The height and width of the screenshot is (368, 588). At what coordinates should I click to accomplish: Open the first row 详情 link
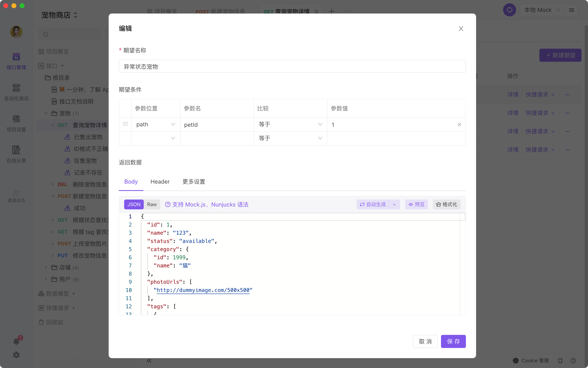coord(513,94)
